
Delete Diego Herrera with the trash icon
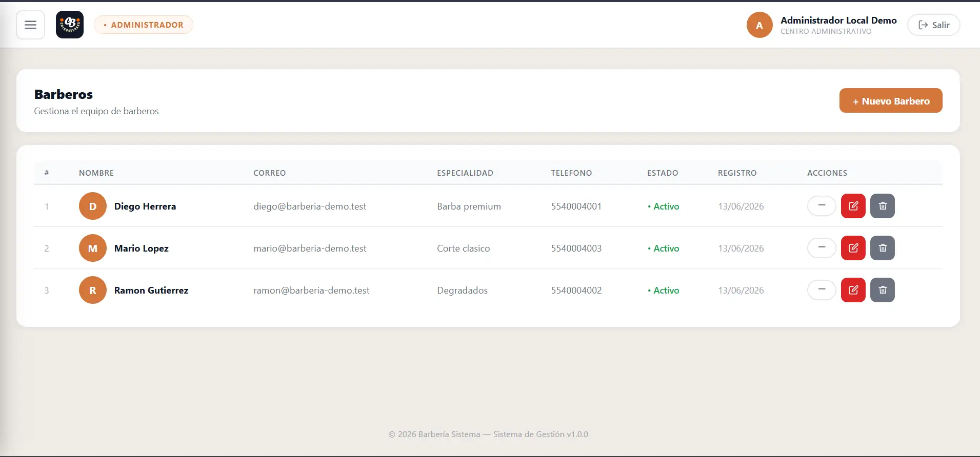(x=883, y=206)
